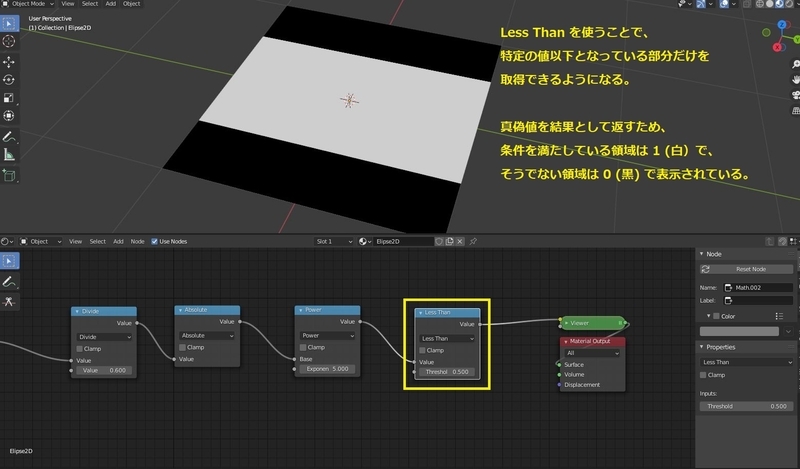This screenshot has height=469, width=800.
Task: Select the Measure tool
Action: [x=9, y=155]
